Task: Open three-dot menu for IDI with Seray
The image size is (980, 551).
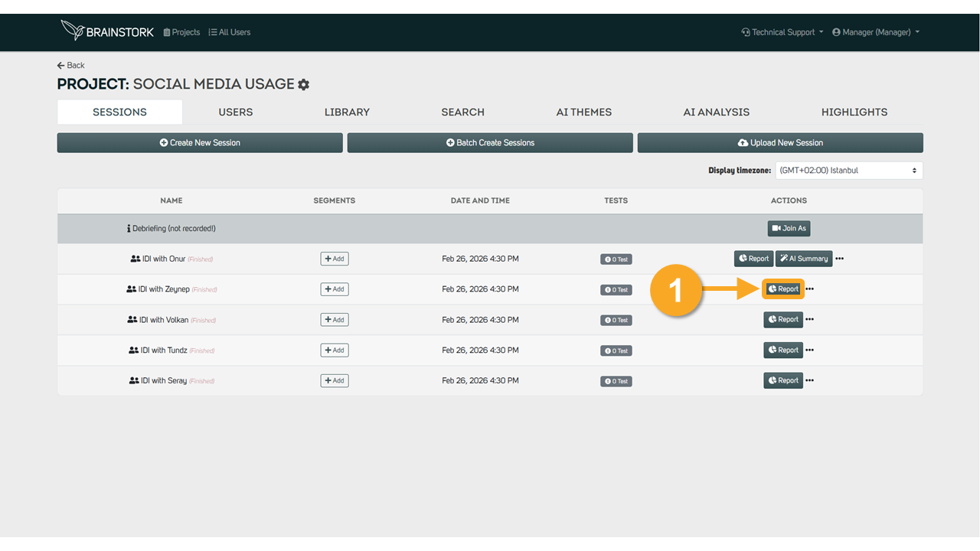Action: (810, 380)
